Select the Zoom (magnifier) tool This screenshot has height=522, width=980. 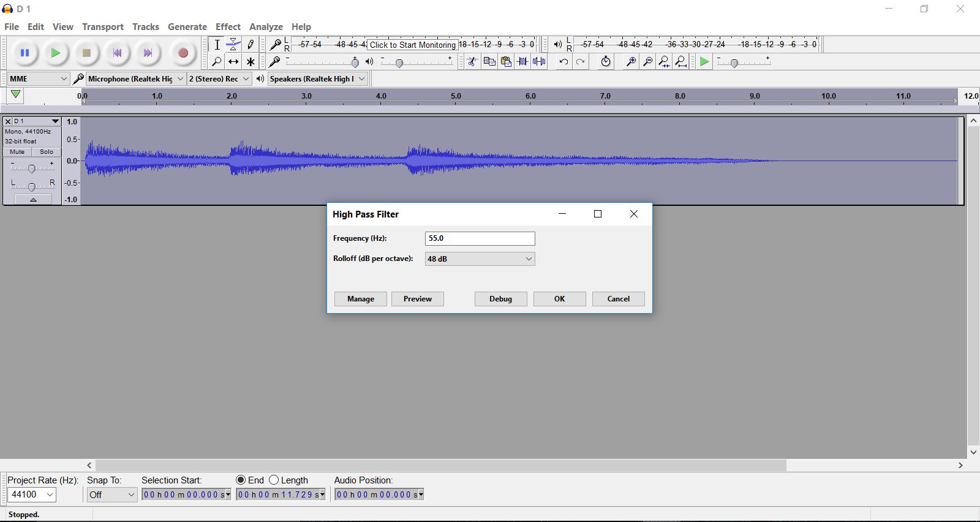(217, 61)
